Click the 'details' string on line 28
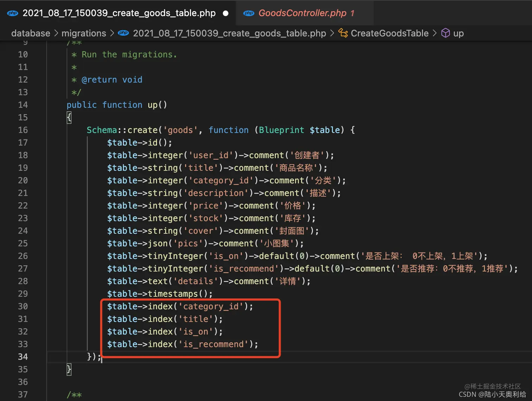Screen dimensions: 532x401 click(x=196, y=282)
